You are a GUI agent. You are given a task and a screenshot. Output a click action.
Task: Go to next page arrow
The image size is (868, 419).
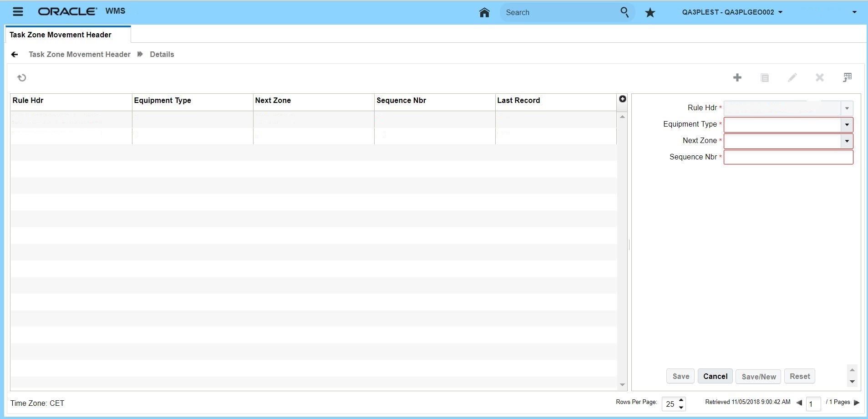click(857, 403)
